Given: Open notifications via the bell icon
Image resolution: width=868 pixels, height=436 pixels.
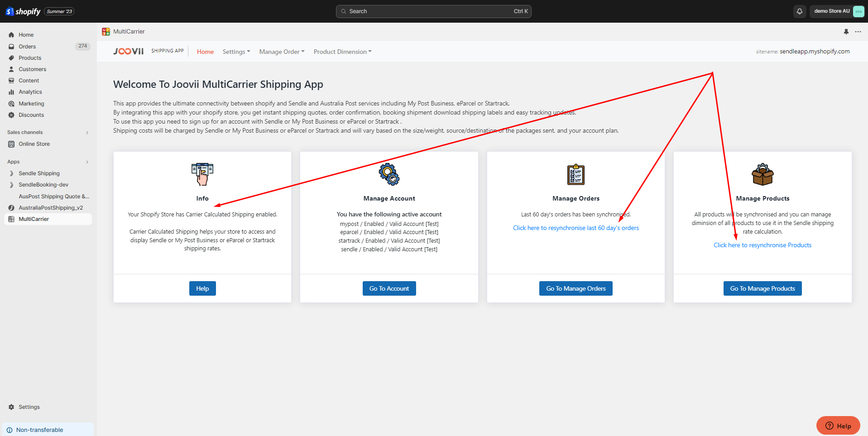Looking at the screenshot, I should pyautogui.click(x=799, y=11).
